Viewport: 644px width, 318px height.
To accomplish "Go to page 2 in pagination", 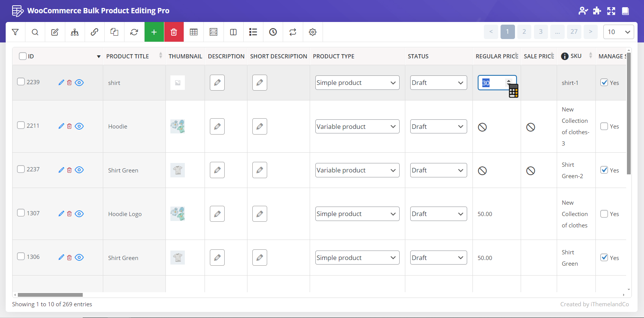I will 524,32.
